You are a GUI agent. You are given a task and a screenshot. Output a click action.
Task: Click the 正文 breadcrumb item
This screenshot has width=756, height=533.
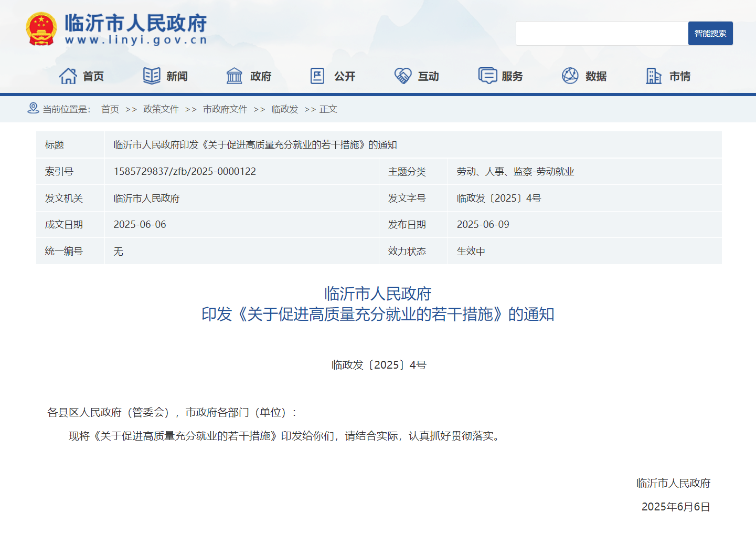pos(328,109)
